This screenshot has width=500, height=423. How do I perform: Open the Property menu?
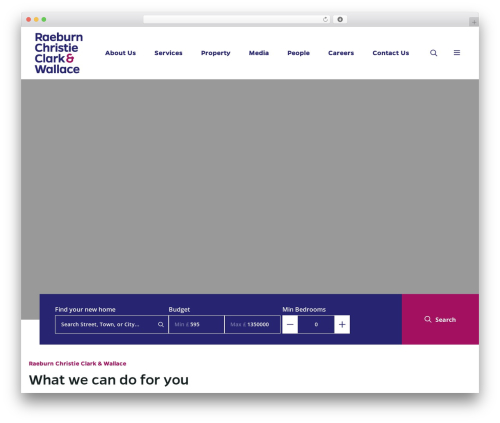(x=216, y=53)
